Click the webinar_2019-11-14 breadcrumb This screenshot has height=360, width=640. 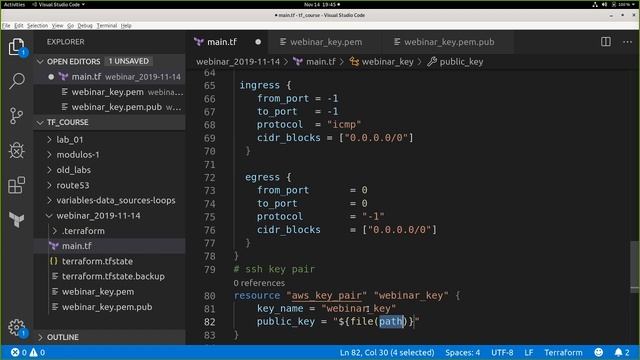point(238,62)
